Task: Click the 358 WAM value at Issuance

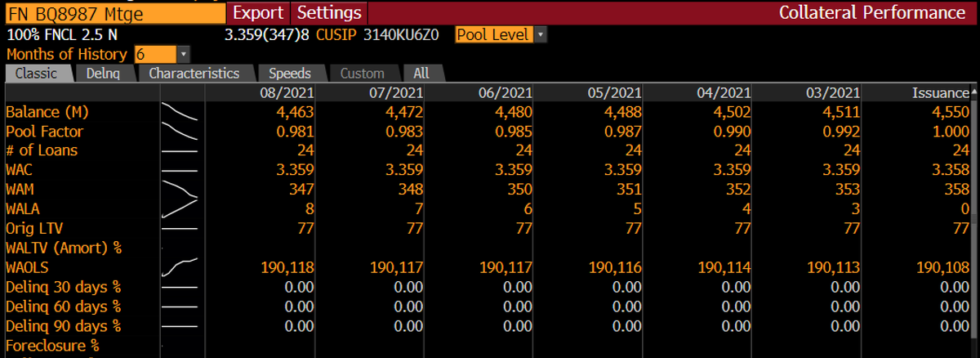Action: tap(956, 190)
